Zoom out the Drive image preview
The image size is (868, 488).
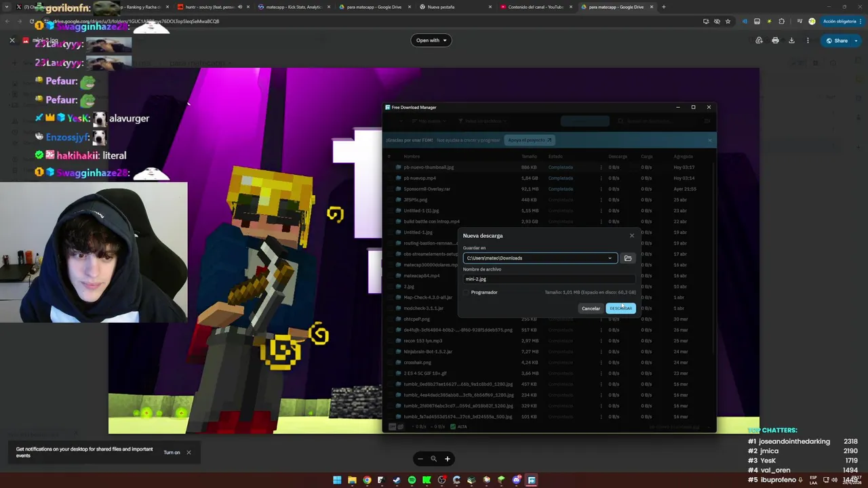point(420,459)
